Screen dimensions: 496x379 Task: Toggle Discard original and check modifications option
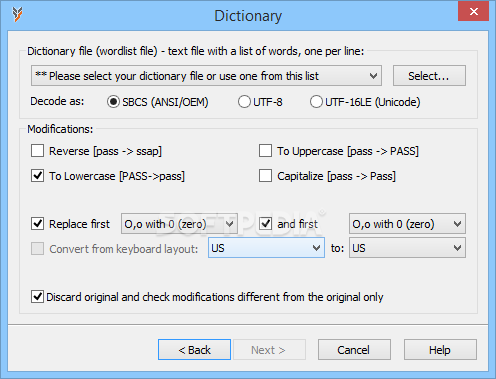click(37, 296)
